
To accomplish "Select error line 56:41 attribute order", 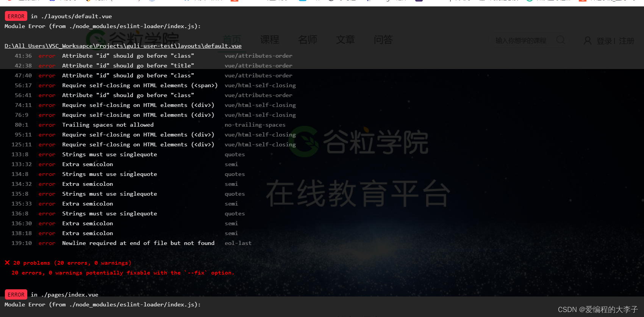I will pyautogui.click(x=153, y=95).
